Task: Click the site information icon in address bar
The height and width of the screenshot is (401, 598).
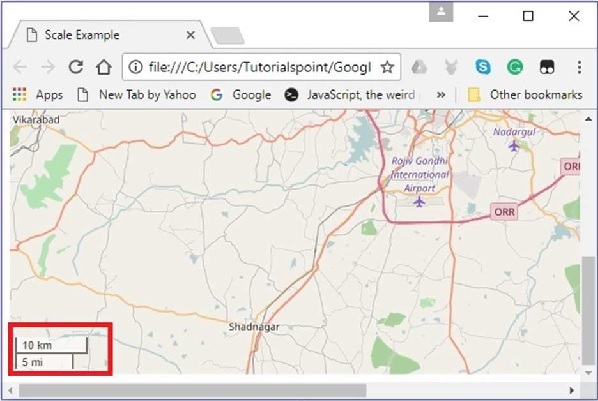Action: pyautogui.click(x=135, y=67)
